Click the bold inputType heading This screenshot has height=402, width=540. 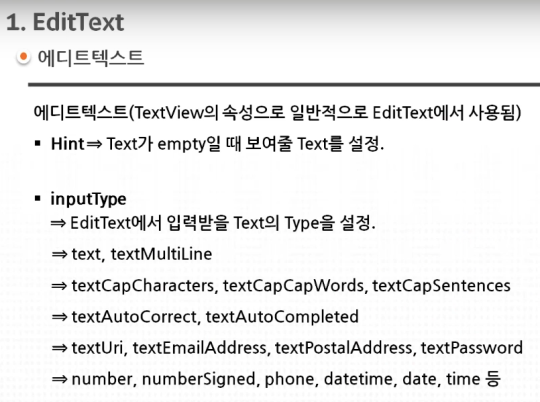[89, 199]
